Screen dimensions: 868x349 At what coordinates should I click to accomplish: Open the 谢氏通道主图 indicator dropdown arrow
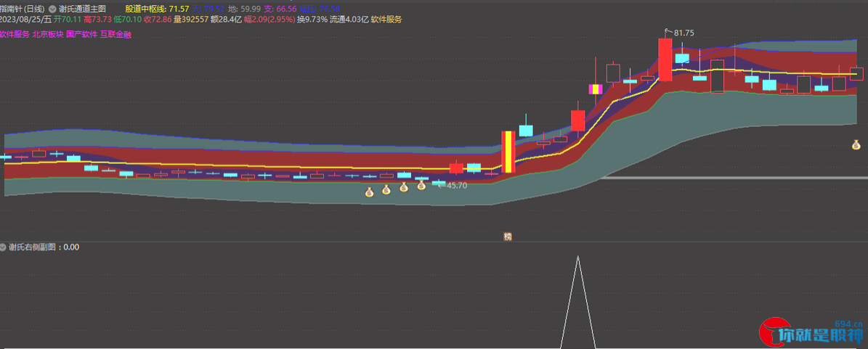pos(52,9)
